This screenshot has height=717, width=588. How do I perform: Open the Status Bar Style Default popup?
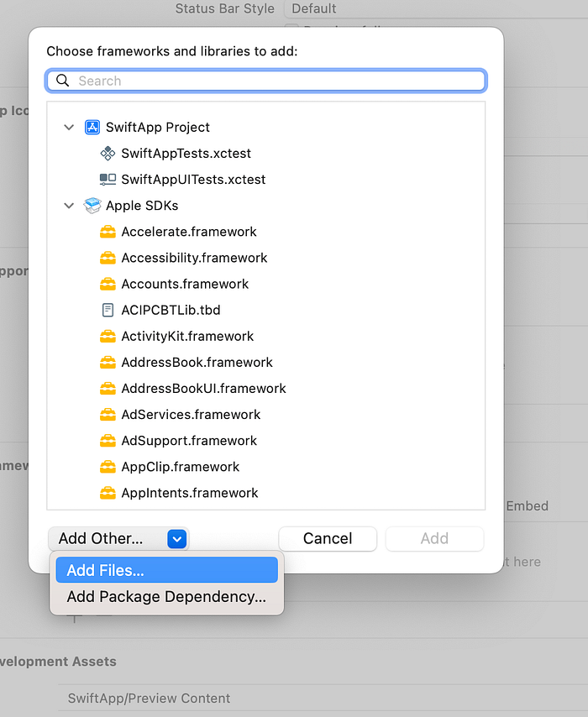(436, 8)
